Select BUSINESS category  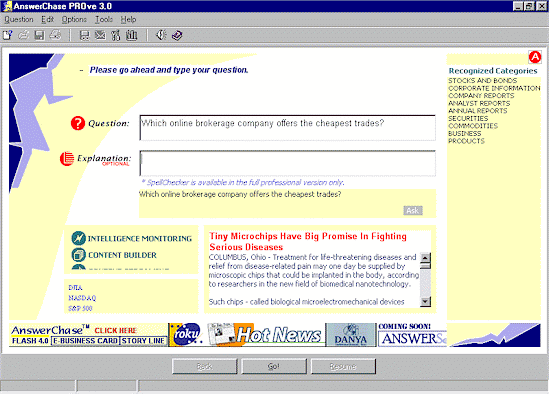click(465, 133)
